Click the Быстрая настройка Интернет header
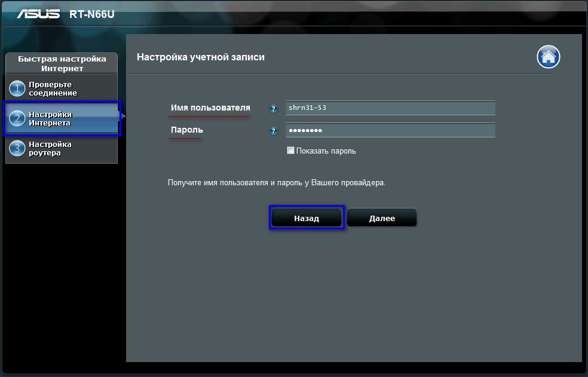This screenshot has height=377, width=588. tap(62, 63)
